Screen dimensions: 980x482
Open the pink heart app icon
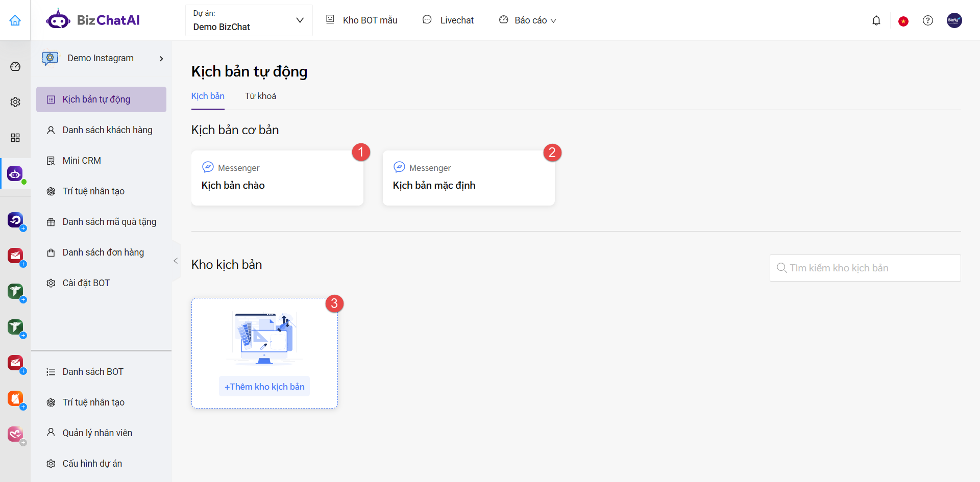point(15,434)
